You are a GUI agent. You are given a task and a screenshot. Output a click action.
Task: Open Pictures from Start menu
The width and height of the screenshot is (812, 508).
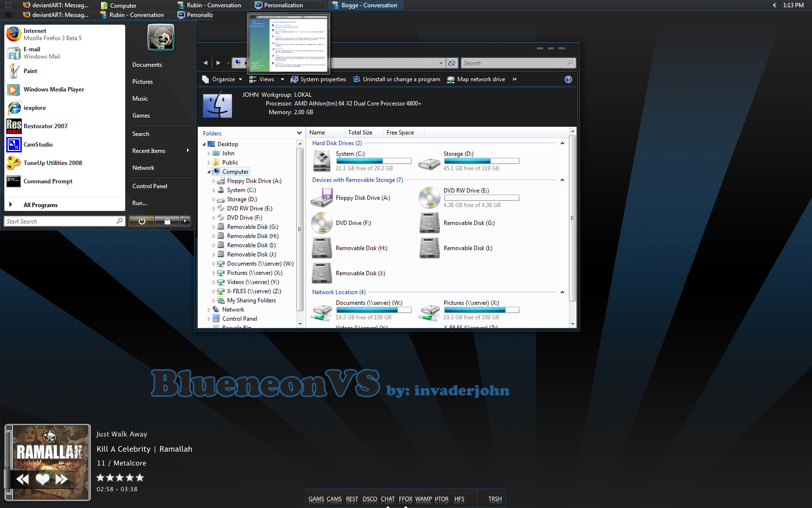point(143,82)
